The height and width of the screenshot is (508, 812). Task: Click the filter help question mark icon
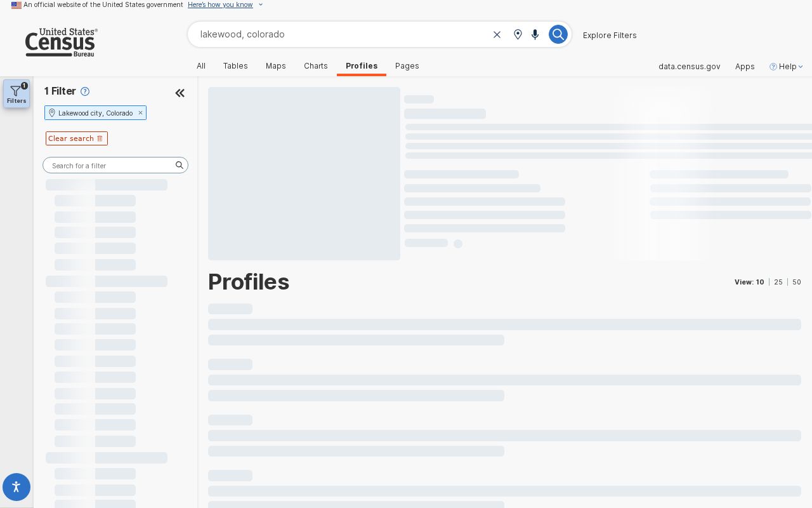[x=85, y=91]
